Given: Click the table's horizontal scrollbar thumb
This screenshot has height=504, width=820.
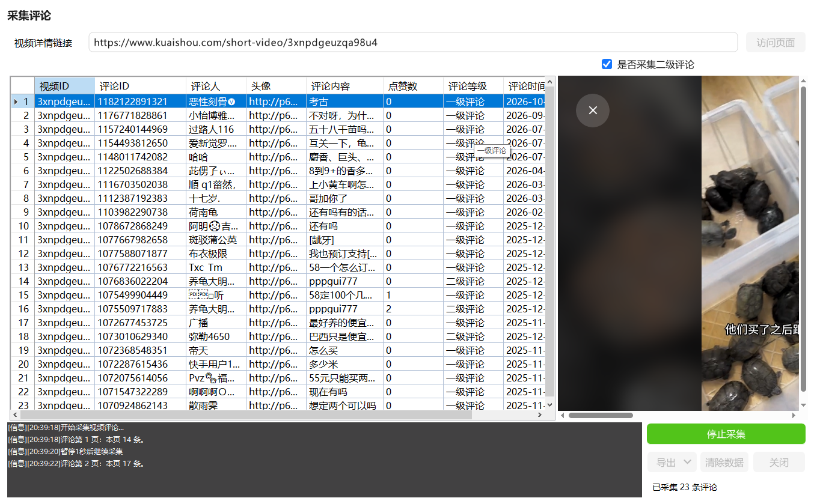Looking at the screenshot, I should [x=246, y=415].
